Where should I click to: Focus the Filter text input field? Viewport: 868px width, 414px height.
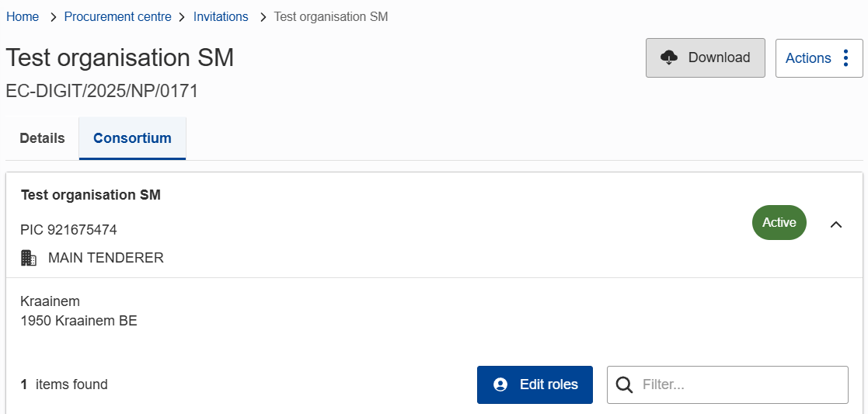738,384
